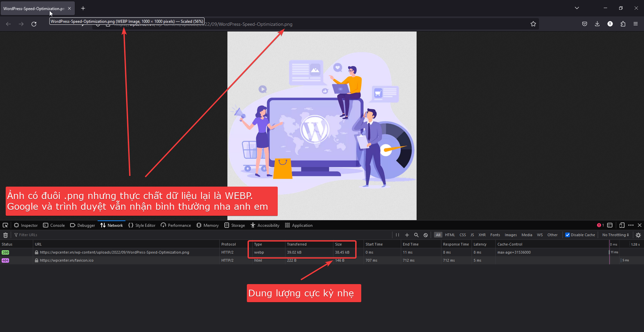Image resolution: width=644 pixels, height=332 pixels.
Task: Click the max-age=31536000 cache value
Action: [x=514, y=252]
